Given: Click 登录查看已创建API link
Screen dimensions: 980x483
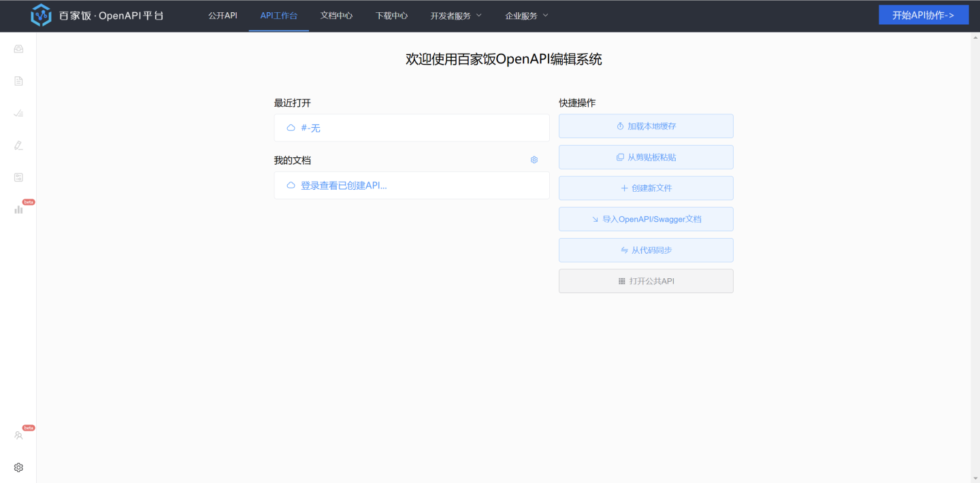Looking at the screenshot, I should point(412,185).
